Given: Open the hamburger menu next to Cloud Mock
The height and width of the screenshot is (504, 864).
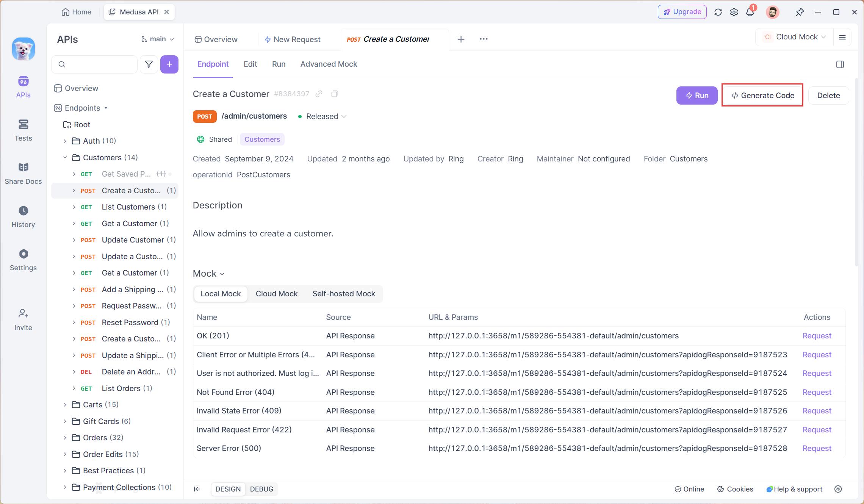Looking at the screenshot, I should [842, 37].
